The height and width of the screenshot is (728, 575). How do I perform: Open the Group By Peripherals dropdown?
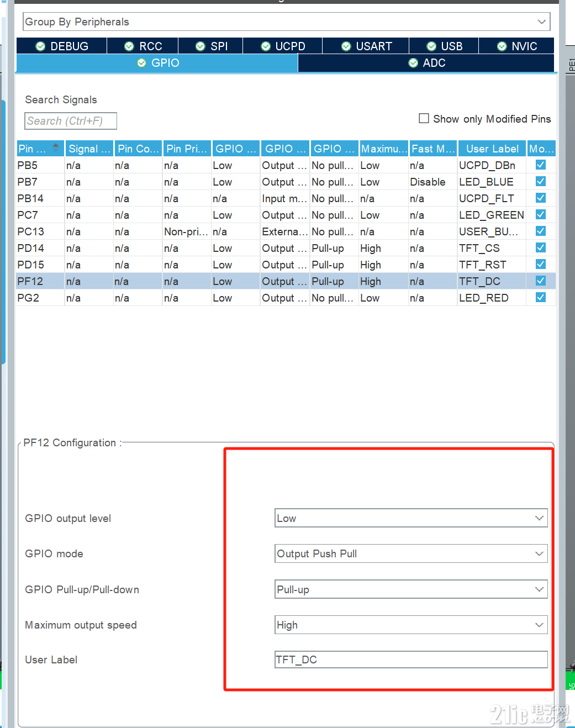(x=540, y=22)
